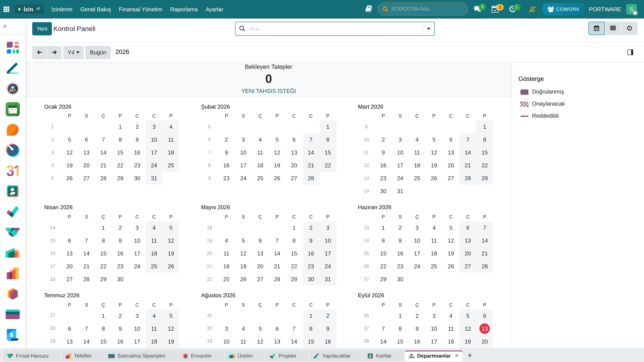644x362 pixels.
Task: Open the round purple people icon in sidebar
Action: coord(12,89)
